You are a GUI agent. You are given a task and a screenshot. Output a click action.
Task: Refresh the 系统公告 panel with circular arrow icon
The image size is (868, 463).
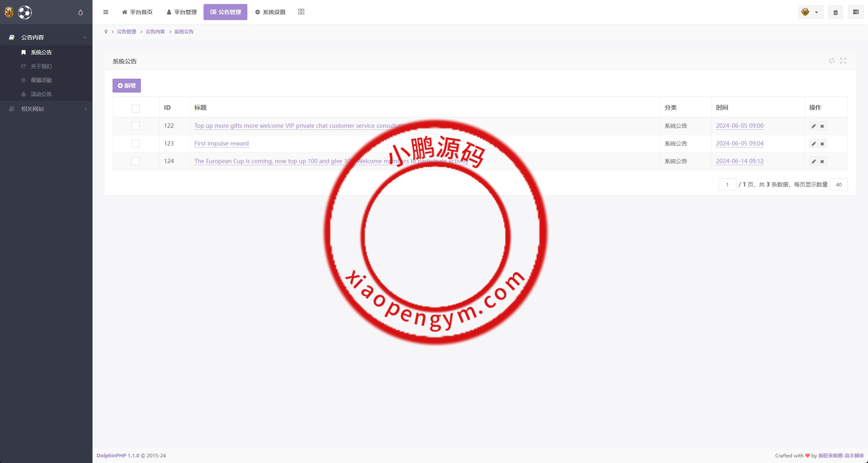click(x=832, y=61)
